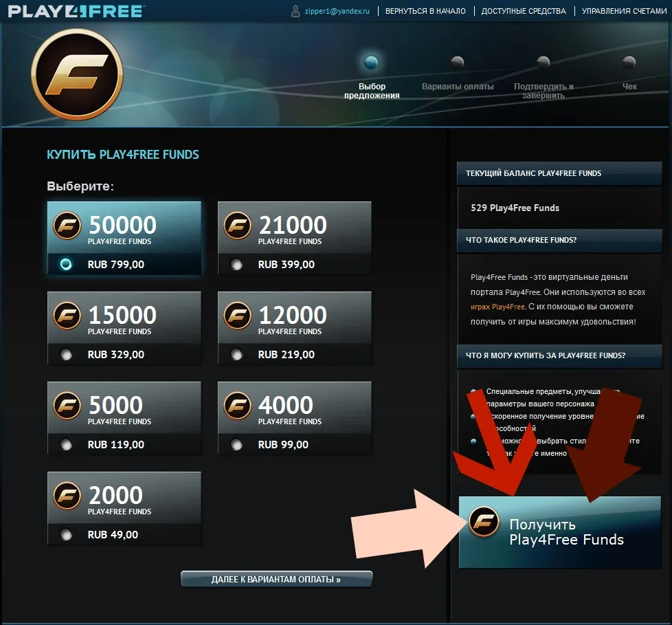
Task: Select the RUB 329,00 radio button
Action: coord(66,354)
